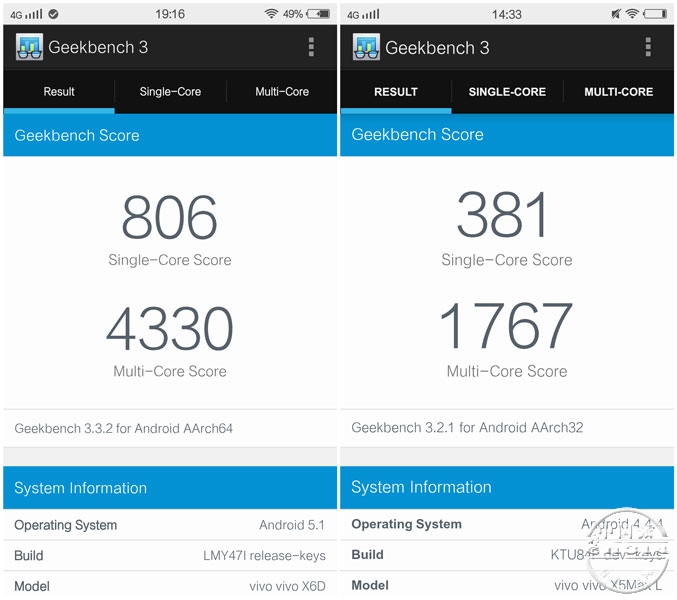677x600 pixels.
Task: Tap the Geekbench Score header on right screen
Action: pos(507,135)
